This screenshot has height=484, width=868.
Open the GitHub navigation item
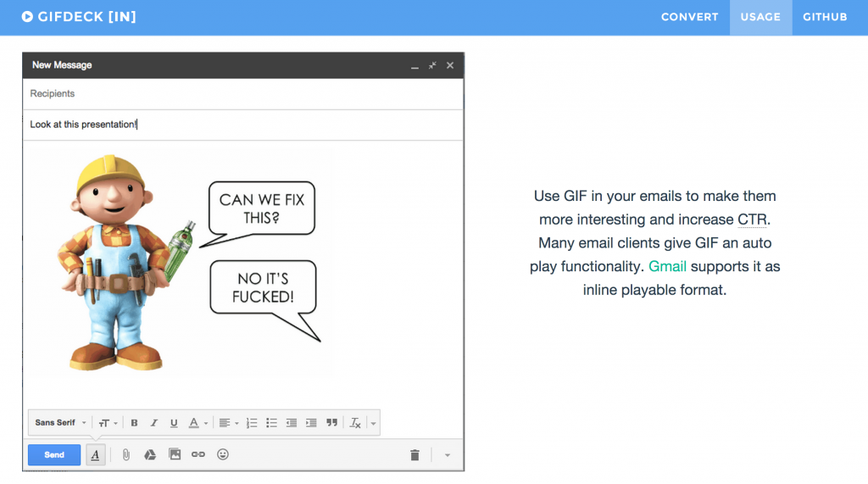click(x=825, y=17)
